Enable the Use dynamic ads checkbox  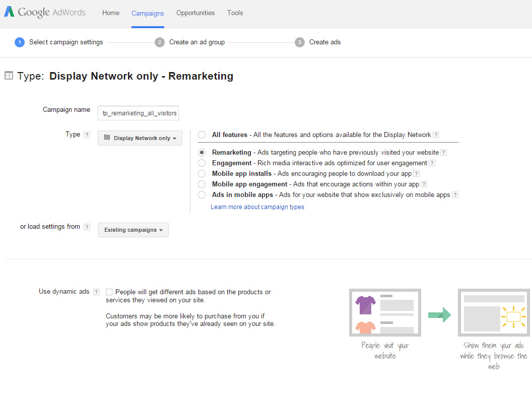coord(109,292)
